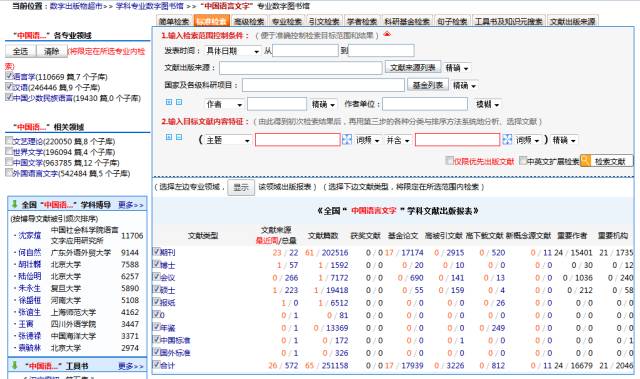The height and width of the screenshot is (379, 640).
Task: Open expand-terms icon after first 主题 input
Action: (x=347, y=140)
